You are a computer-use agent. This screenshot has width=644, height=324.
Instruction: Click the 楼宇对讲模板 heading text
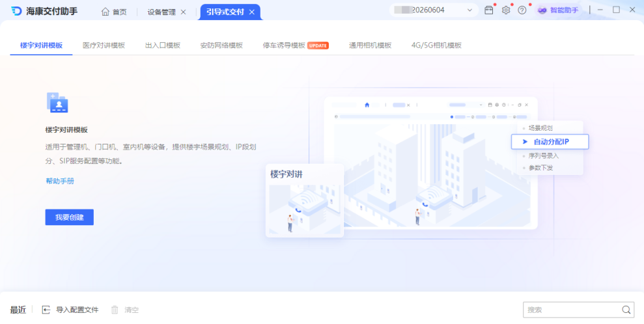tap(66, 129)
